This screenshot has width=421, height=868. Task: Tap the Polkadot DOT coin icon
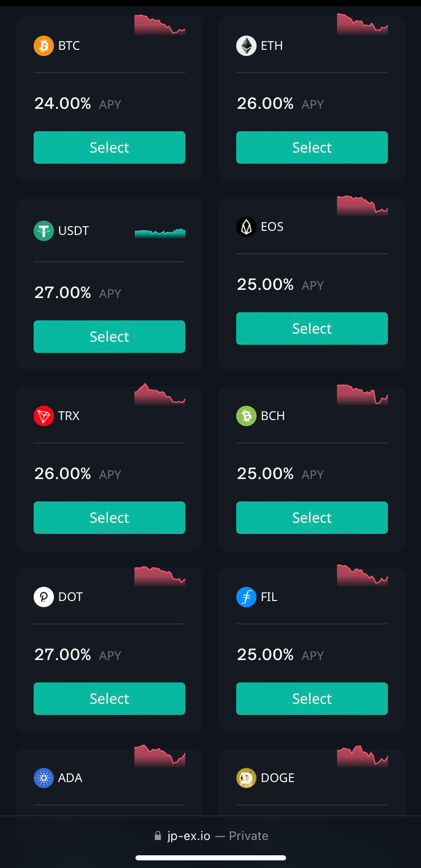pos(44,597)
